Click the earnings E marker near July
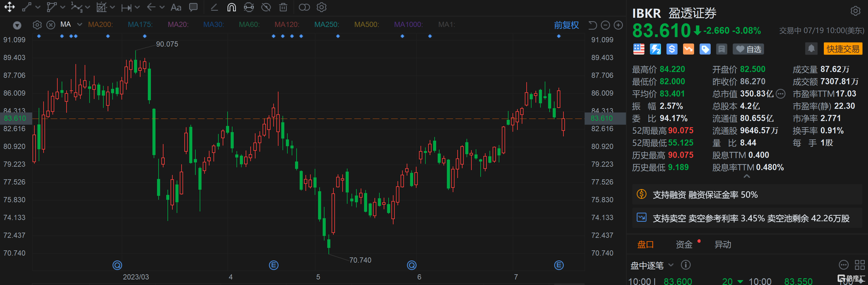This screenshot has height=285, width=868. pyautogui.click(x=559, y=265)
